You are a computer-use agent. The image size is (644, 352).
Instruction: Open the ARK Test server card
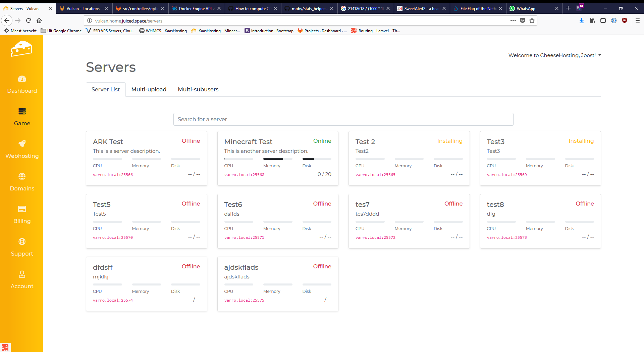coord(108,142)
